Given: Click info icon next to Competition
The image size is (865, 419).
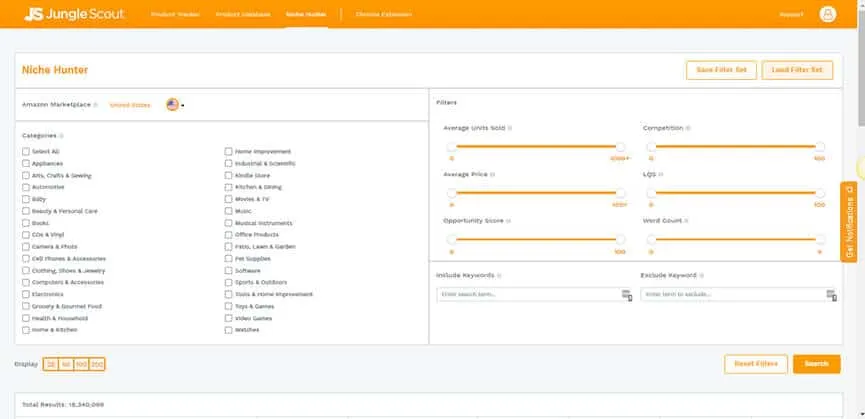Looking at the screenshot, I should [x=688, y=128].
